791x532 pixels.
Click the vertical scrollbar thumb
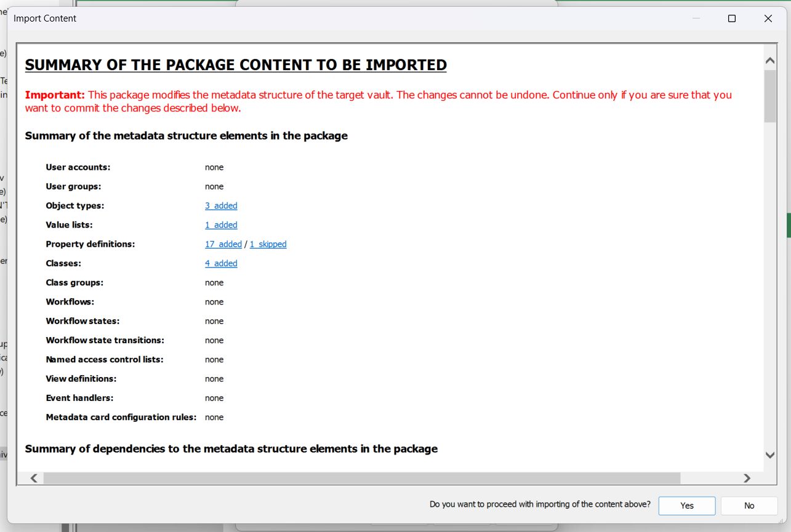pyautogui.click(x=769, y=96)
